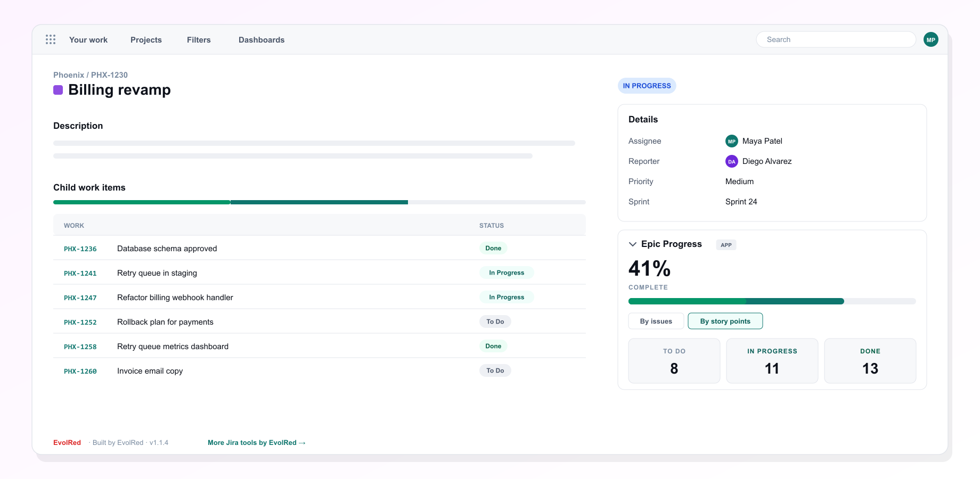Click the Child work items progress bar

(x=320, y=202)
